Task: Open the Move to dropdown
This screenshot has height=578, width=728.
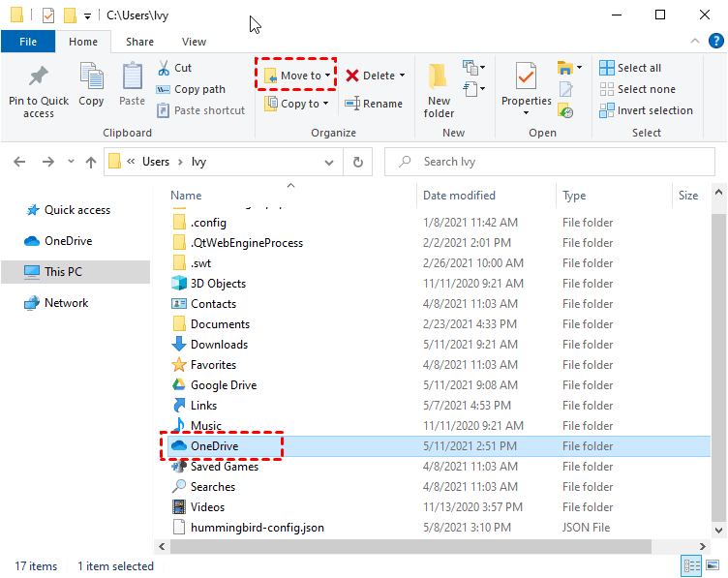Action: click(x=297, y=76)
